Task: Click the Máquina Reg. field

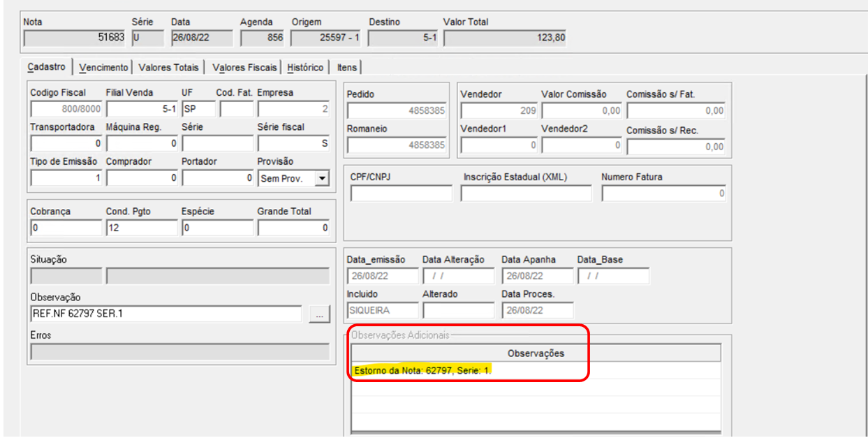Action: (142, 143)
